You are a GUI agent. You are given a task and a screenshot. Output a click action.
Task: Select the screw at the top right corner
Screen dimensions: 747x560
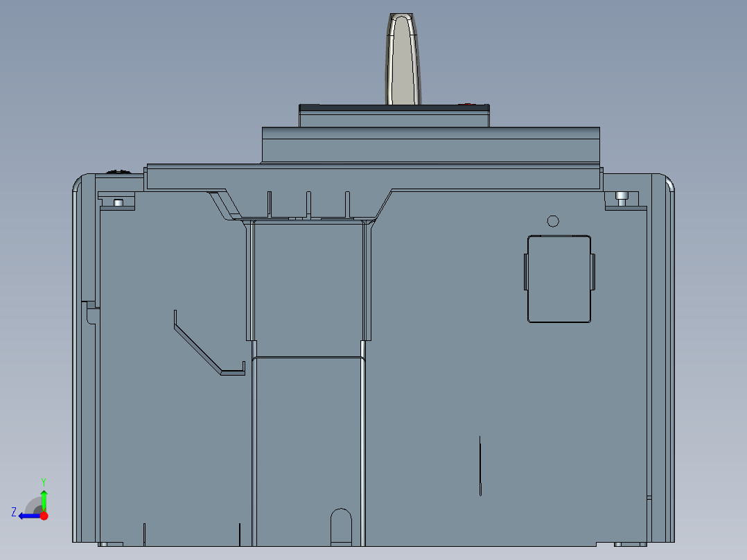tap(622, 198)
